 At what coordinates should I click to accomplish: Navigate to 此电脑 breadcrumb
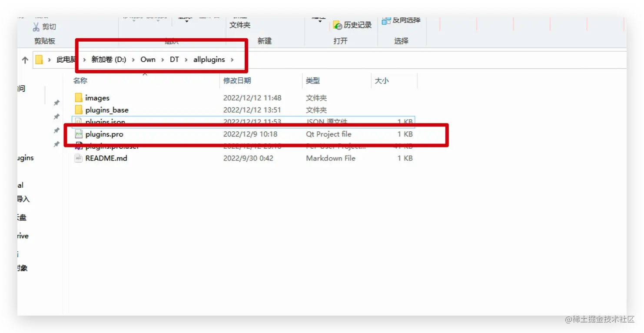[x=66, y=60]
